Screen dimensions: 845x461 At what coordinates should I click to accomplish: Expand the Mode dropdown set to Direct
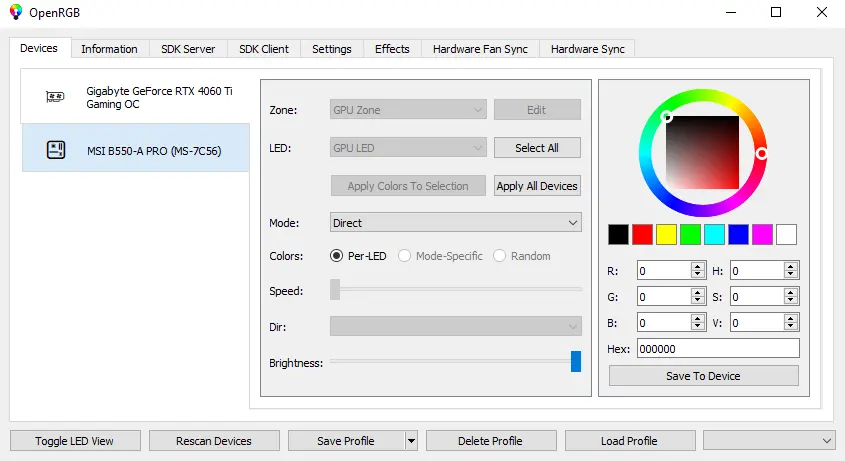coord(456,223)
